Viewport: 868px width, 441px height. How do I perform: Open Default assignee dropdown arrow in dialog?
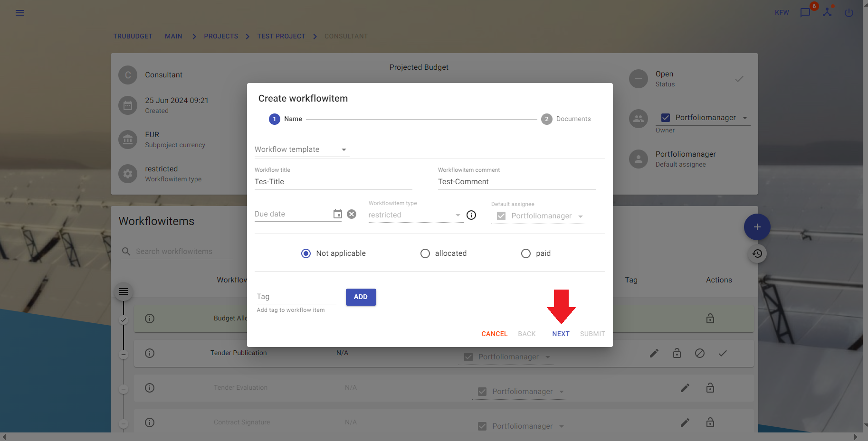581,216
